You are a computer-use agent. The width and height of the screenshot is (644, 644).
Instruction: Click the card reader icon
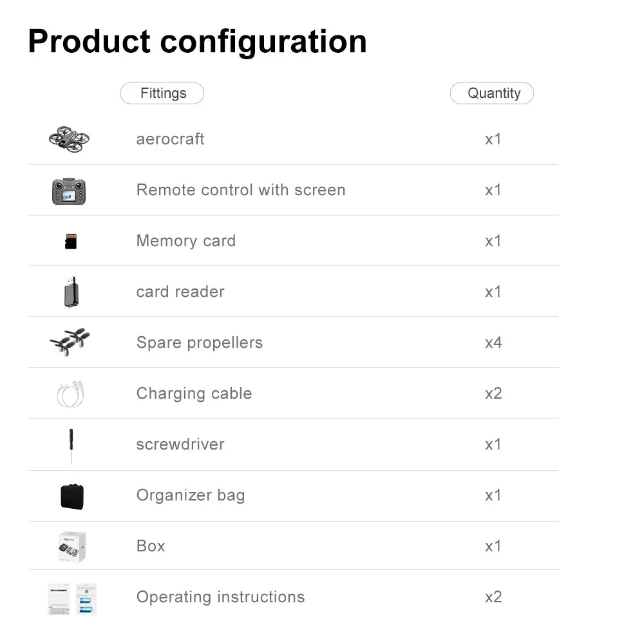(x=71, y=292)
